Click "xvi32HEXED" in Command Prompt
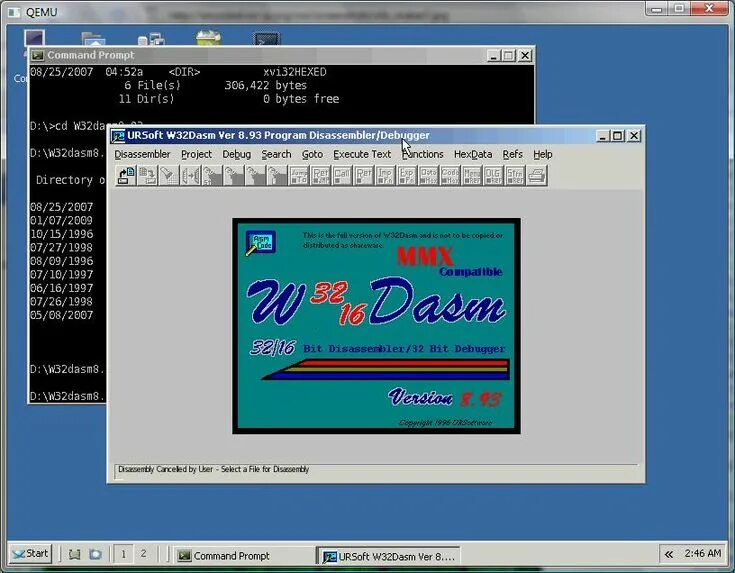 point(294,72)
